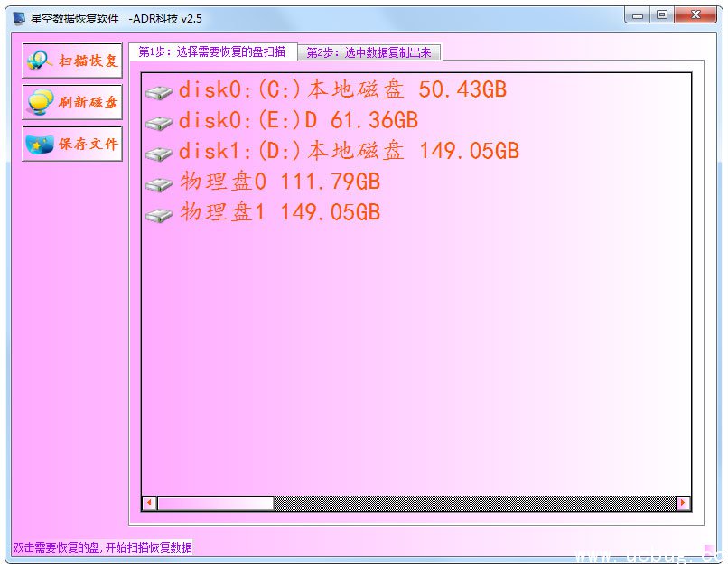Screen dimensions: 728x569
Task: Click the horizontal scrollbar thumb in the disk list
Action: point(215,503)
